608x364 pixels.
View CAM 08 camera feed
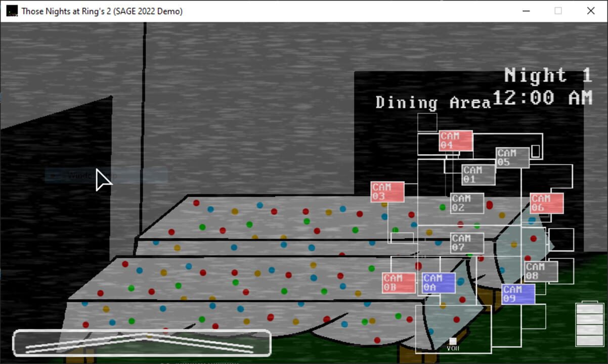[x=541, y=271]
